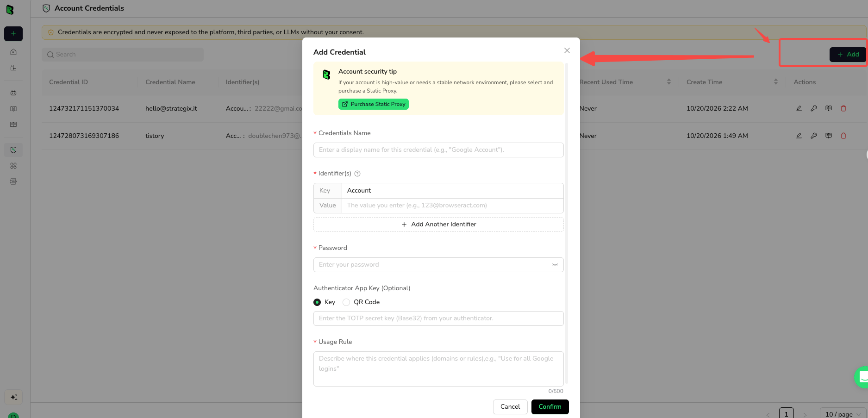Click the BrowserAct logo in the sidebar
The height and width of the screenshot is (418, 868).
point(10,9)
